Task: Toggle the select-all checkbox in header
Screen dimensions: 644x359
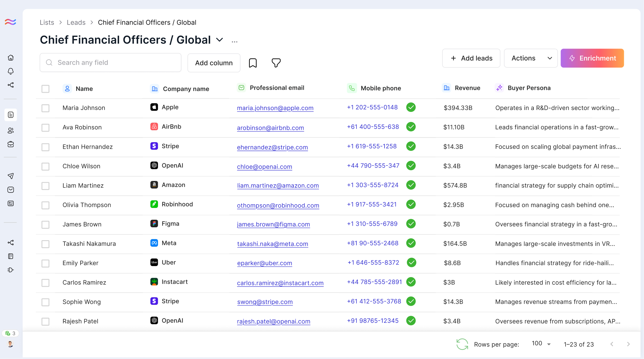Action: 45,89
